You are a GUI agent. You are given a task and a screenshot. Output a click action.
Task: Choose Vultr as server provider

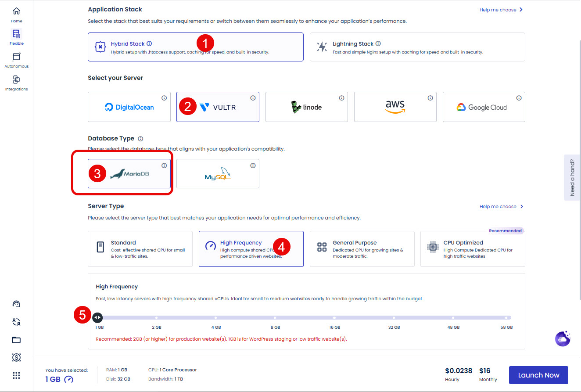[x=218, y=107]
